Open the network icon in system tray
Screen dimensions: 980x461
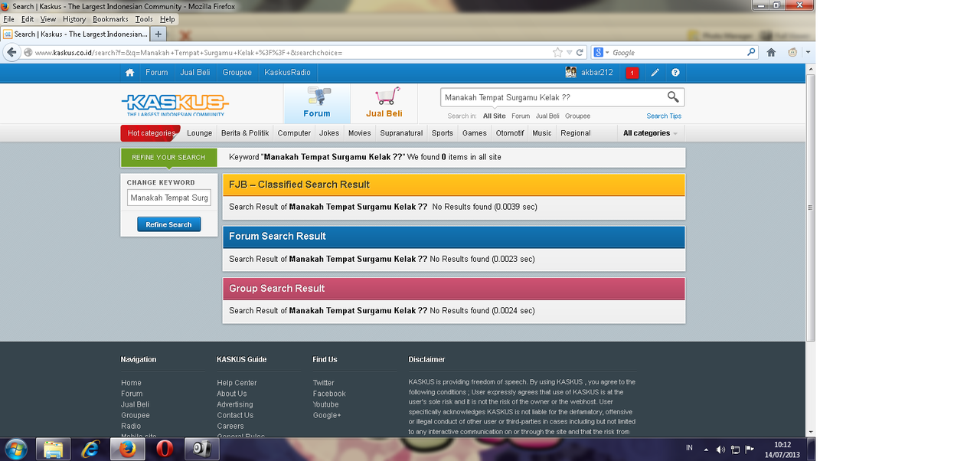(735, 450)
